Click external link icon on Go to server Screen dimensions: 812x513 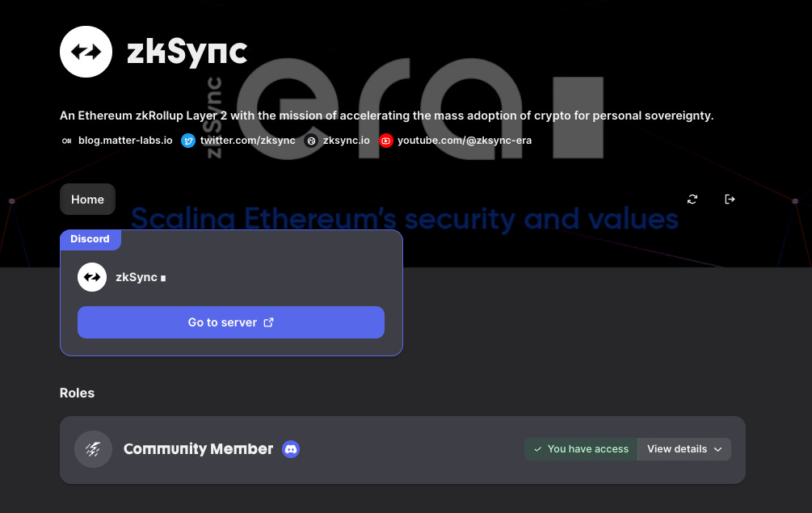click(268, 322)
